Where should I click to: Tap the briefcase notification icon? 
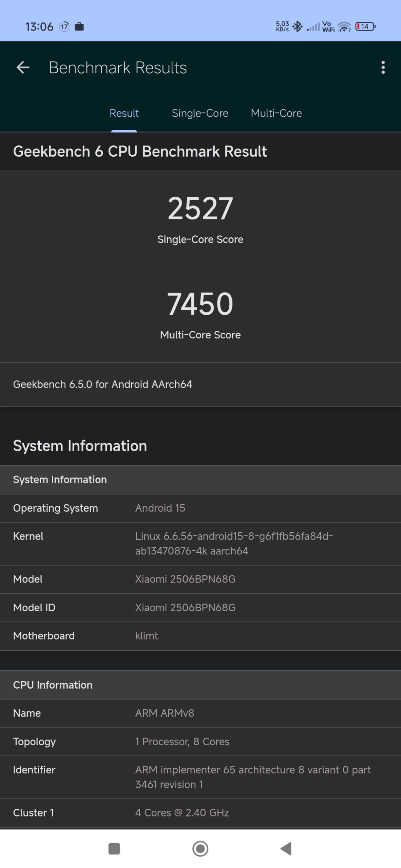point(79,26)
